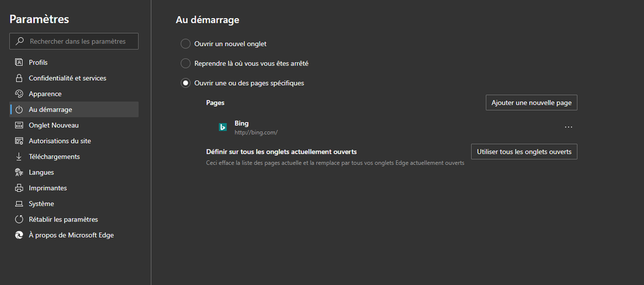Click Ajouter une nouvelle page button

[532, 103]
